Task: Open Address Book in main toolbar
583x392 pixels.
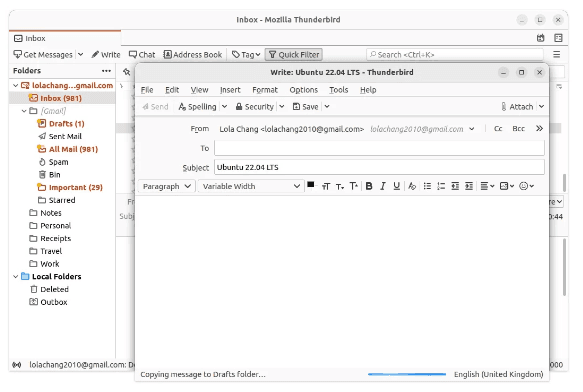Action: [193, 55]
